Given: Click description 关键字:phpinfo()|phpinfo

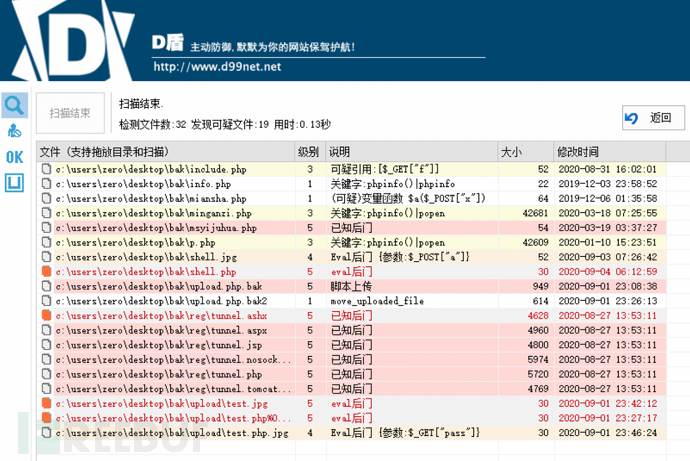Looking at the screenshot, I should [393, 184].
